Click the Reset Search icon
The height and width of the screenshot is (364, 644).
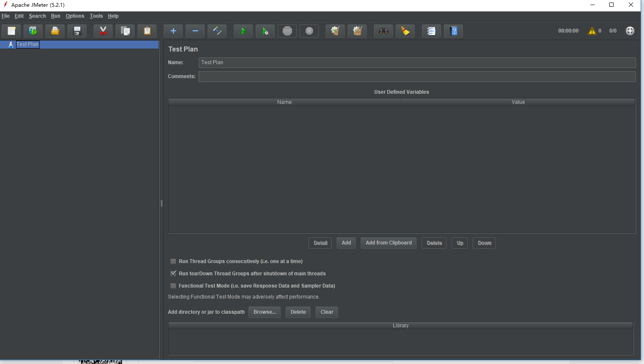[405, 31]
